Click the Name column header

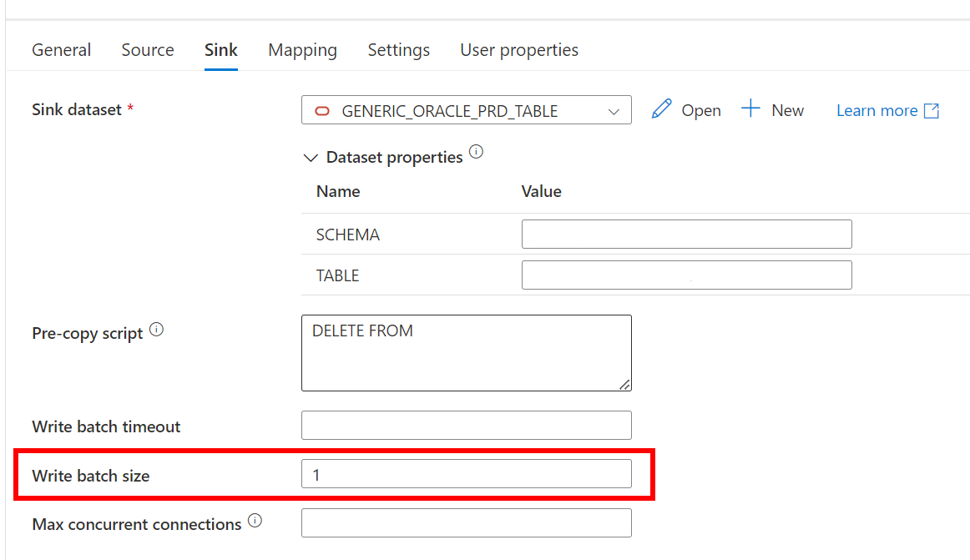(x=338, y=192)
